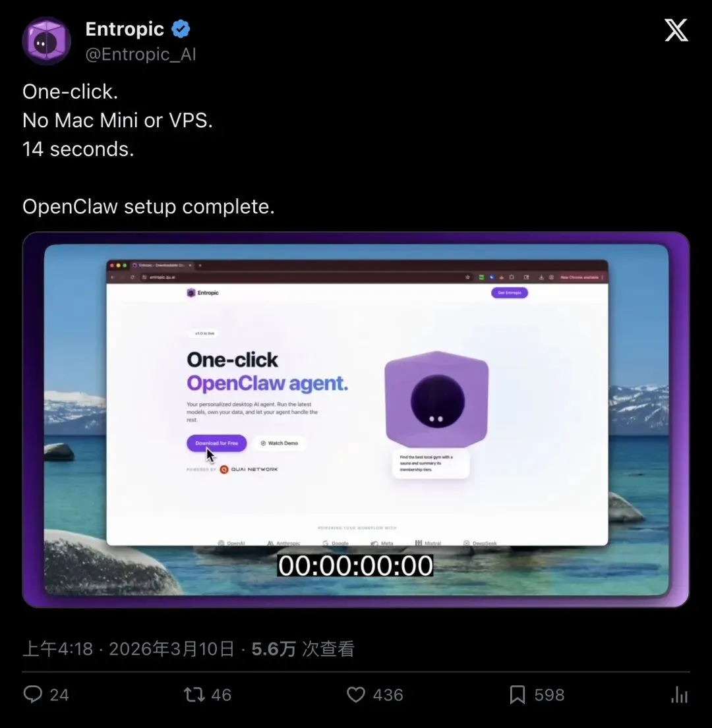Click the Entropic logo in webpage header
Screen dimensions: 712x728
(x=202, y=293)
